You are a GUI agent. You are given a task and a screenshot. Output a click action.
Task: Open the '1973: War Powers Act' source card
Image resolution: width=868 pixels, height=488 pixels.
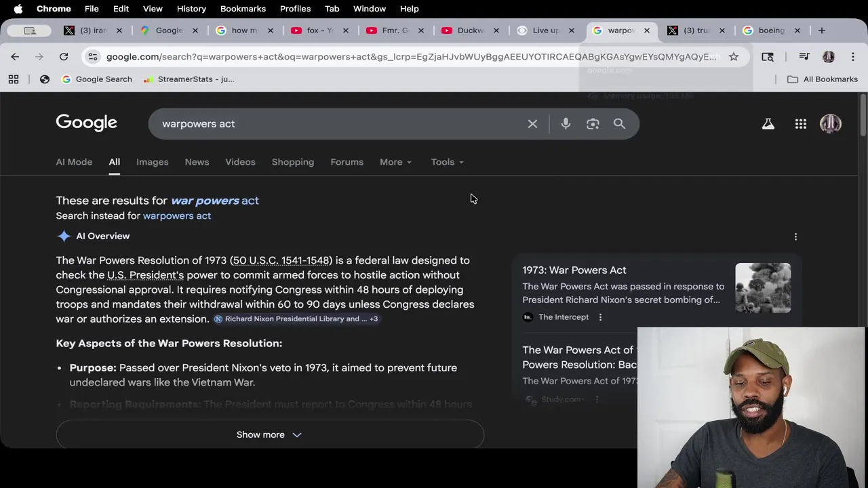(574, 270)
